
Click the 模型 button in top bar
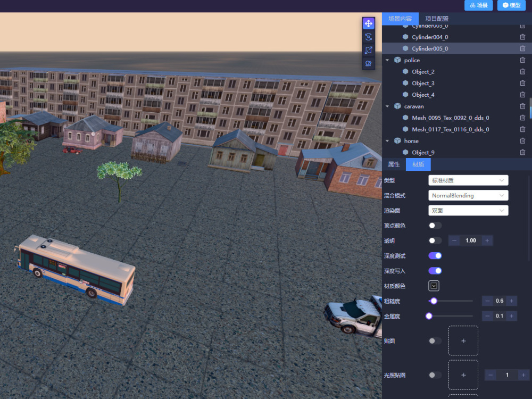coord(511,5)
